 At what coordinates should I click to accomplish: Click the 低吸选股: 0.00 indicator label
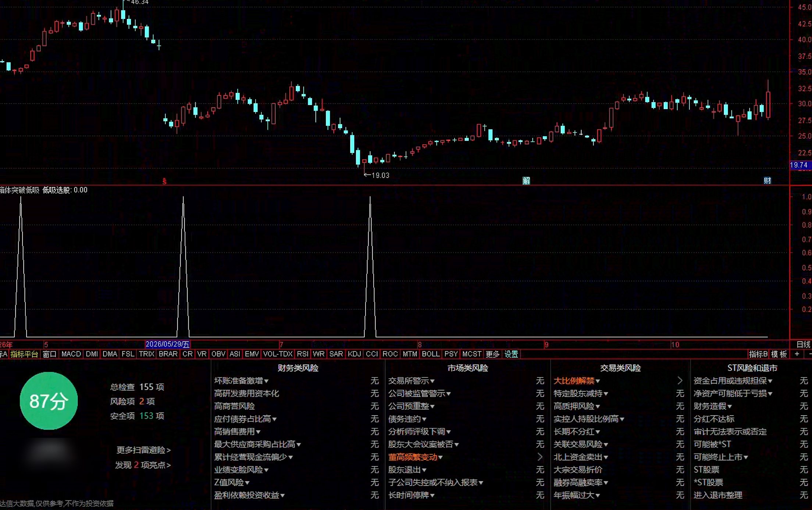[65, 190]
